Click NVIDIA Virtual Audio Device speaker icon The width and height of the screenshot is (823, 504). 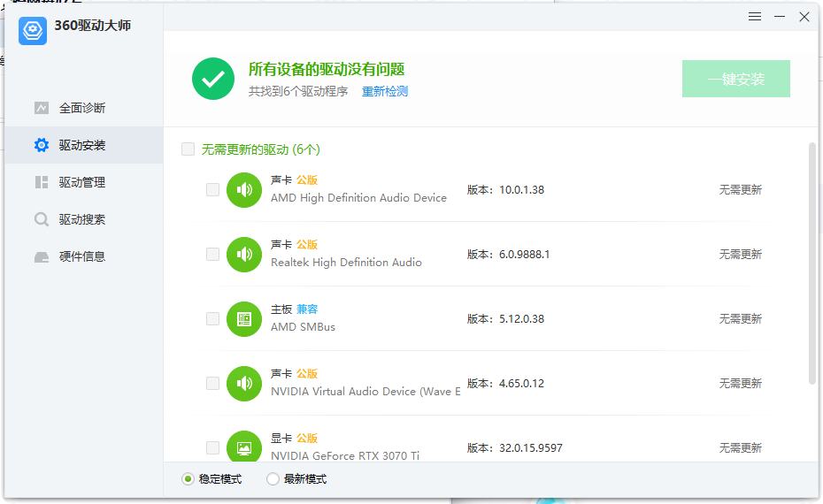[244, 384]
